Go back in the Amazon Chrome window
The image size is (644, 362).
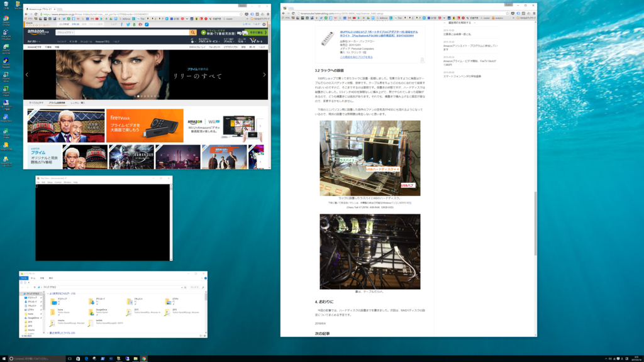point(26,14)
